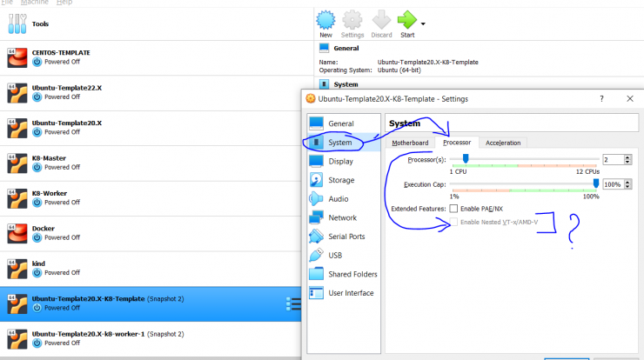
Task: Increase the execution cap spinner
Action: pyautogui.click(x=627, y=183)
